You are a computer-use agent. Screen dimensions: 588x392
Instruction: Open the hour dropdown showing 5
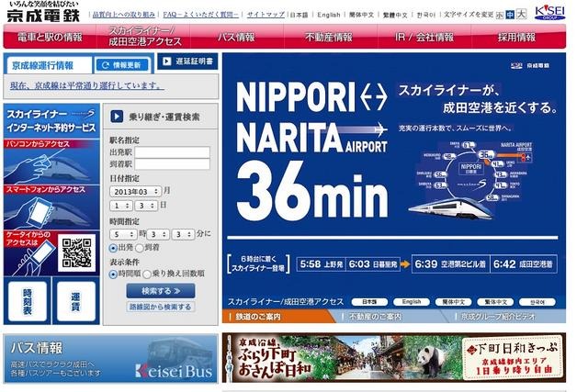click(122, 234)
